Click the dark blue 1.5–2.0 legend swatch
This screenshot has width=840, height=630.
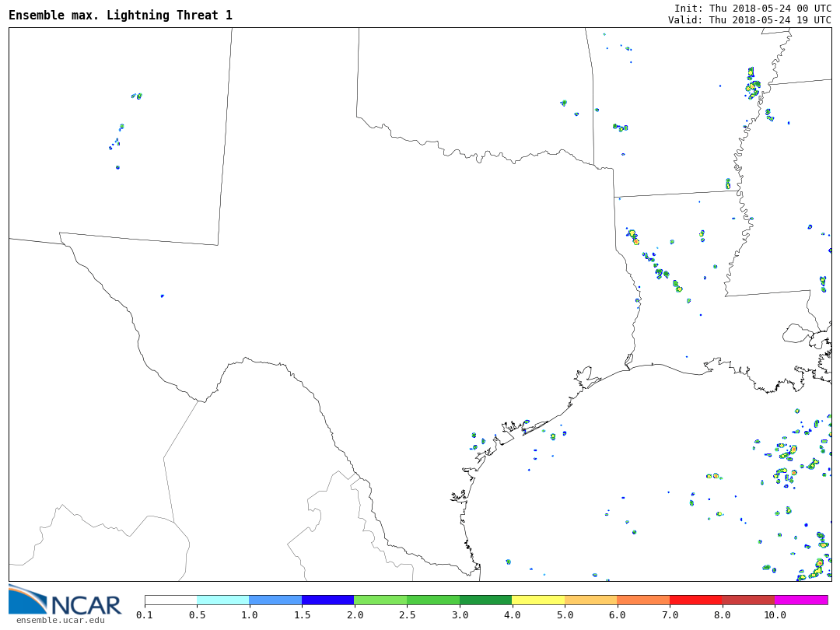(327, 600)
